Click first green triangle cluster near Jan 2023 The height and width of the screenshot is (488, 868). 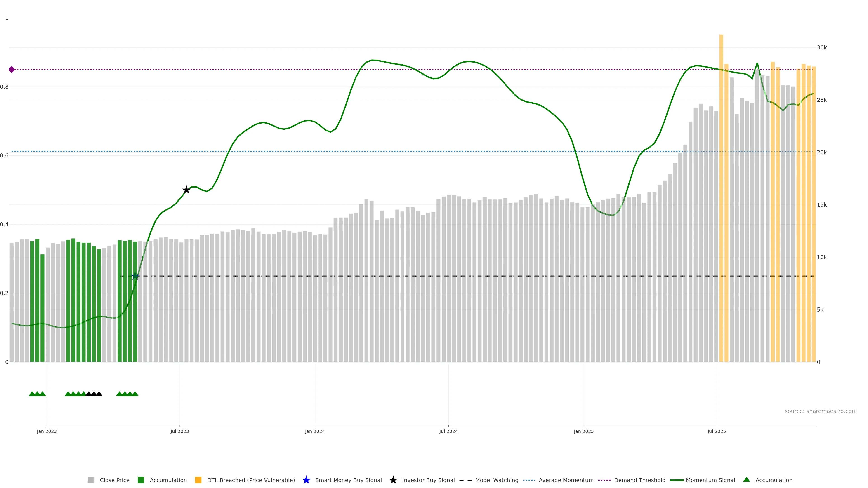pyautogui.click(x=37, y=394)
